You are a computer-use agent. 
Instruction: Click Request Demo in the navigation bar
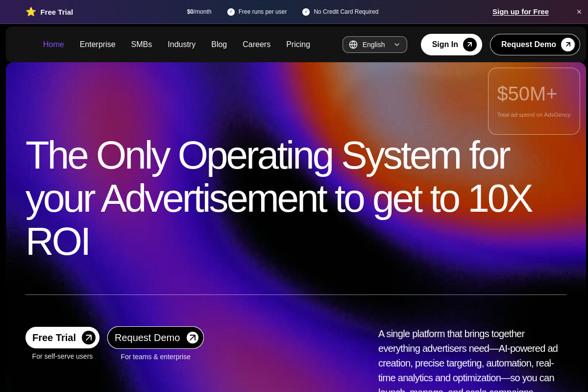pyautogui.click(x=535, y=45)
